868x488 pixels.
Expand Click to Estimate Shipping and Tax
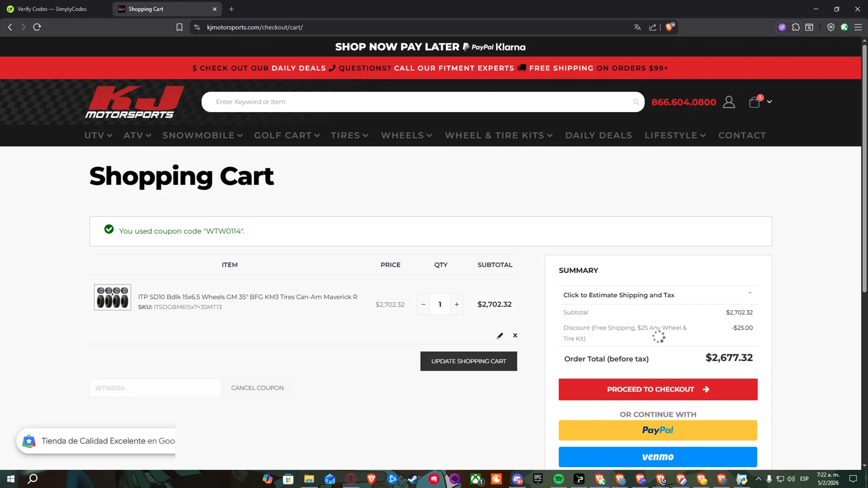point(658,295)
